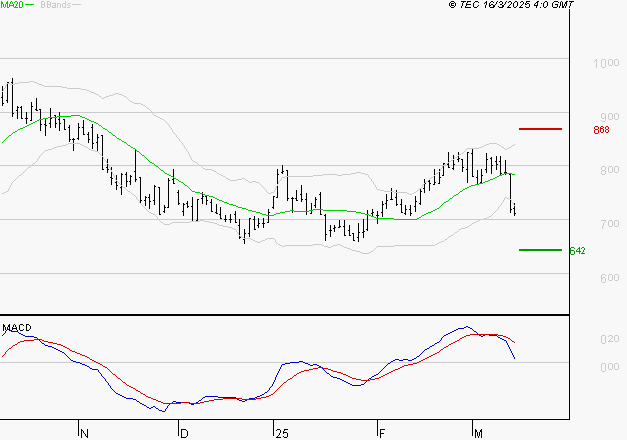Image resolution: width=627 pixels, height=440 pixels.
Task: Click the MACD panel label
Action: pyautogui.click(x=17, y=328)
